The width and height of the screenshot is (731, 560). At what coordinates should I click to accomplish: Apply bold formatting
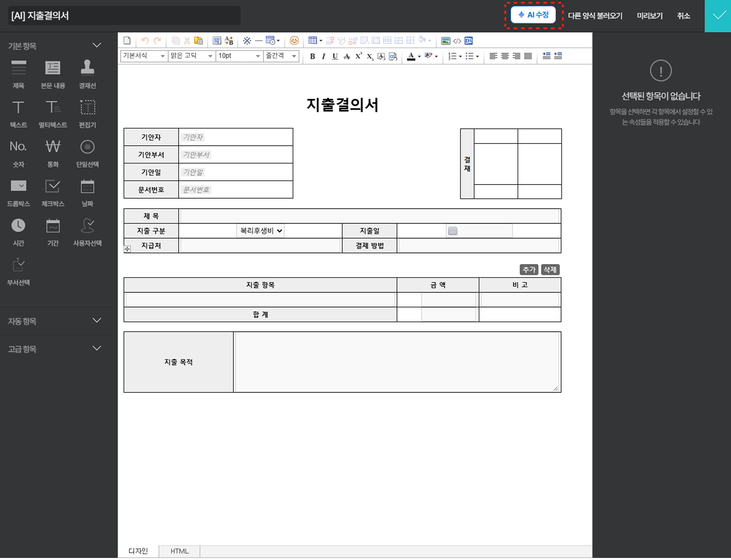313,56
